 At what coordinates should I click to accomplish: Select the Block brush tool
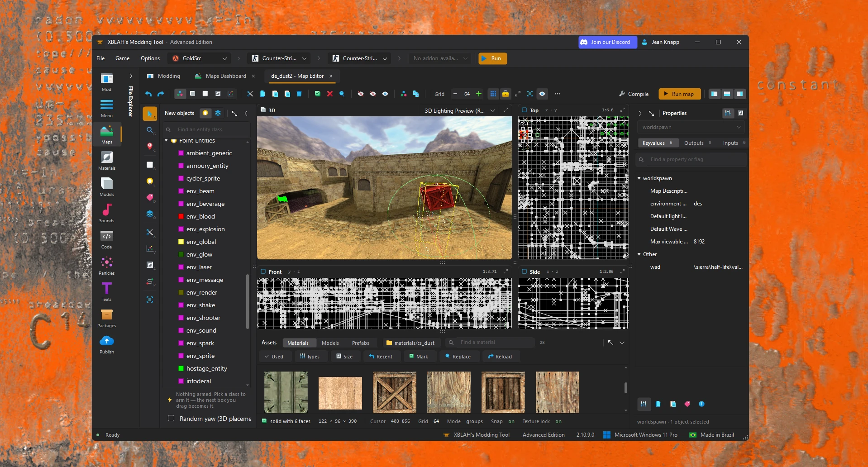coord(150,165)
